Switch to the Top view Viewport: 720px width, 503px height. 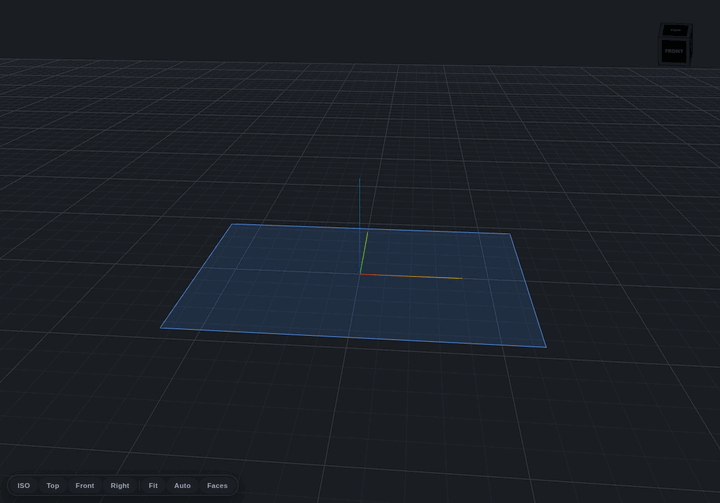pos(53,486)
